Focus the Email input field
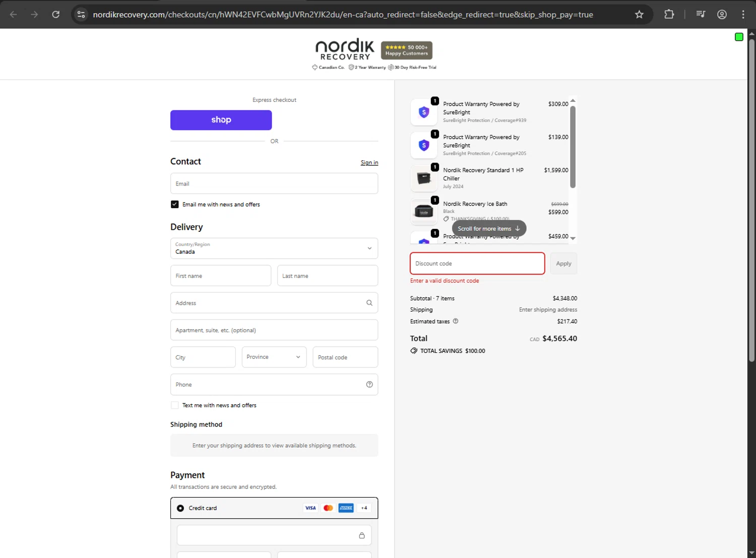The height and width of the screenshot is (558, 756). point(274,183)
